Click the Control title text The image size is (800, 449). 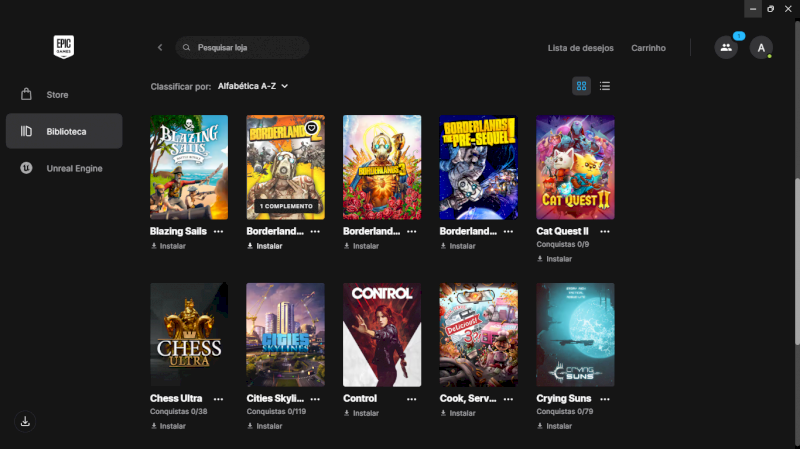360,398
